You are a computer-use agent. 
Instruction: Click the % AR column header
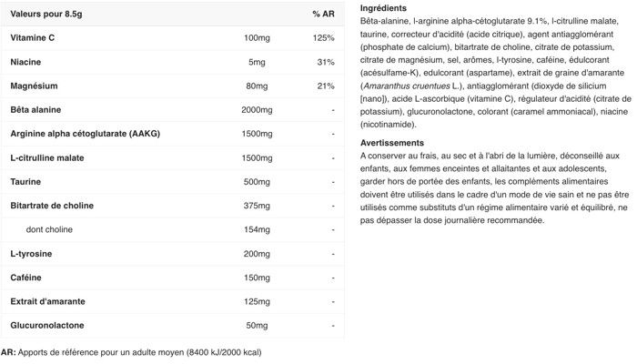(323, 14)
